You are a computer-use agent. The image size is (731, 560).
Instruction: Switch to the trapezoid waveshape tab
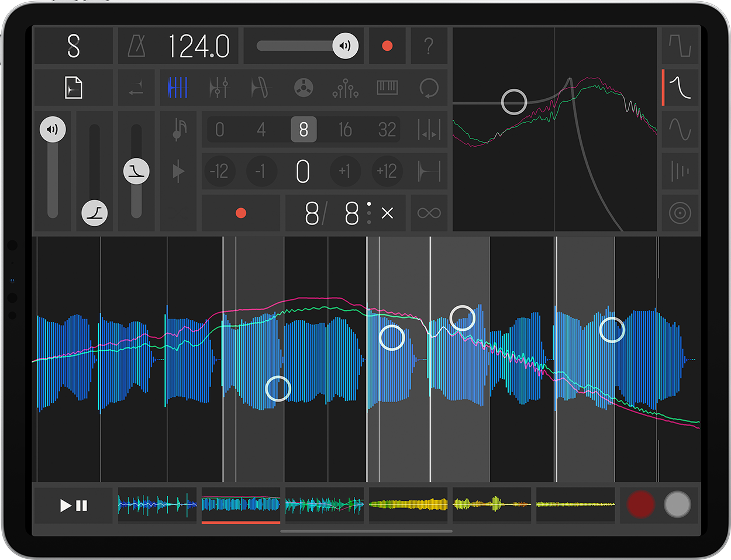680,46
